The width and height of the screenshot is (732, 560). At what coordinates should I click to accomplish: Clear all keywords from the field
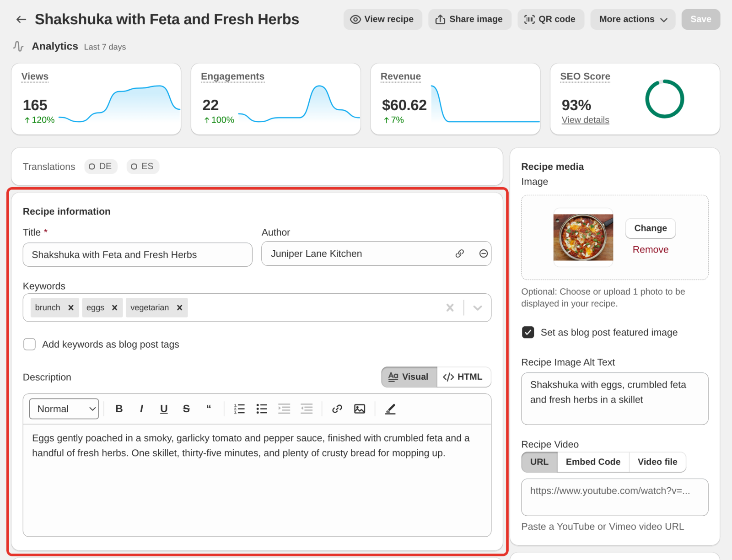tap(450, 307)
